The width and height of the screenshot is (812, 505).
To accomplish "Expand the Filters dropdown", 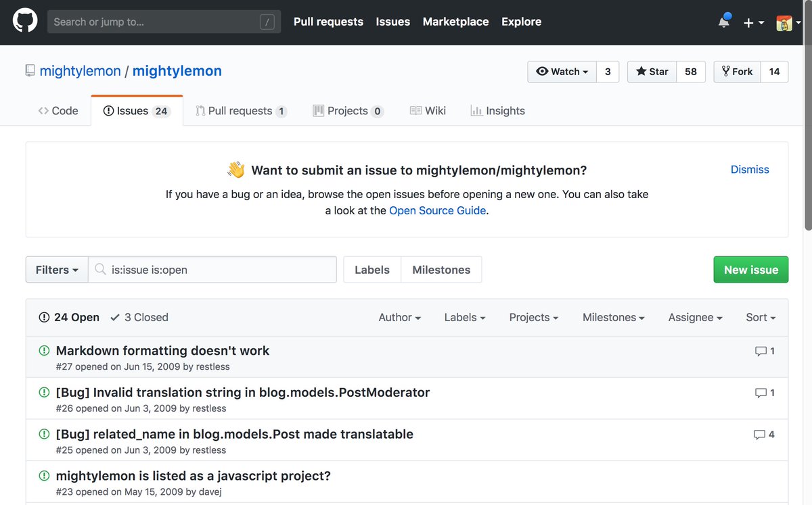I will click(57, 270).
